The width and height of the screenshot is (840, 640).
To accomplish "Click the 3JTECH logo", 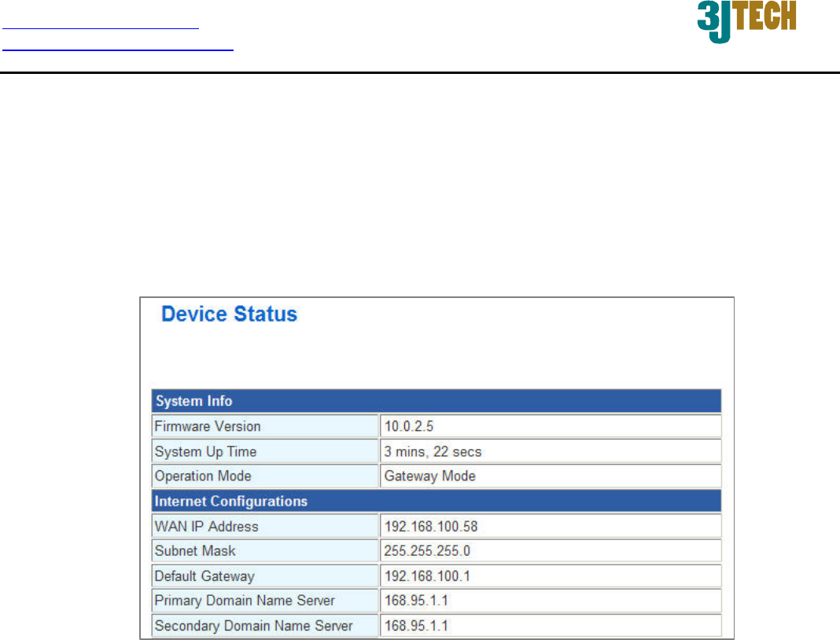I will [x=746, y=20].
